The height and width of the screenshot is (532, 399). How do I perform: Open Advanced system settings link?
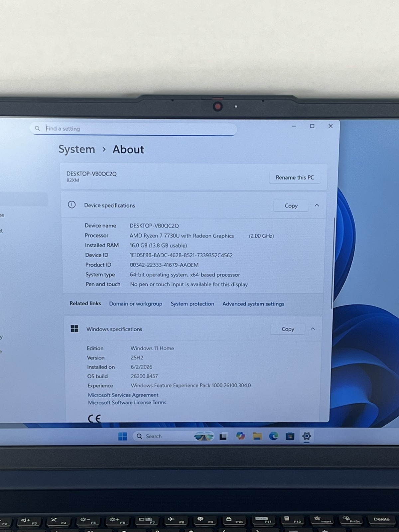tap(253, 304)
